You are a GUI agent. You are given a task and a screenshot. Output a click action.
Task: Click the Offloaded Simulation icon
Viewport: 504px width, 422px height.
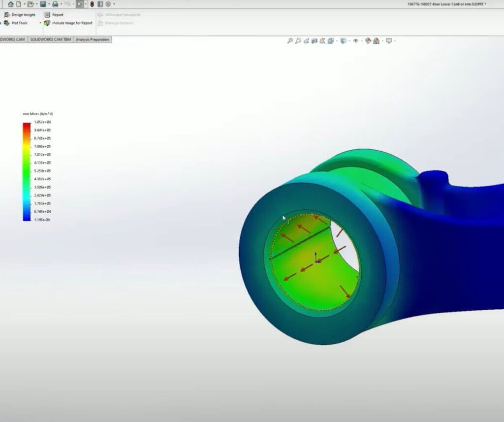pos(100,15)
